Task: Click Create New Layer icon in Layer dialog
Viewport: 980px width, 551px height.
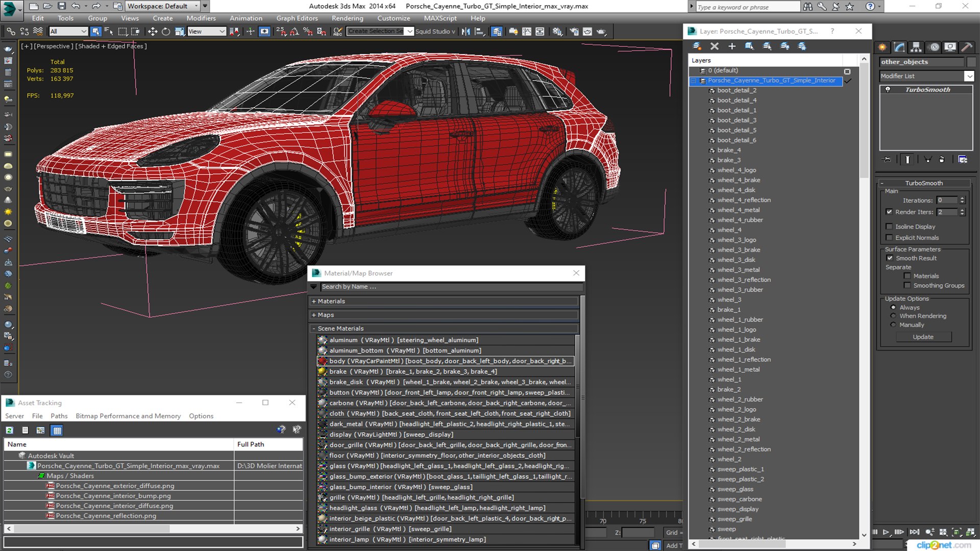Action: (x=697, y=46)
